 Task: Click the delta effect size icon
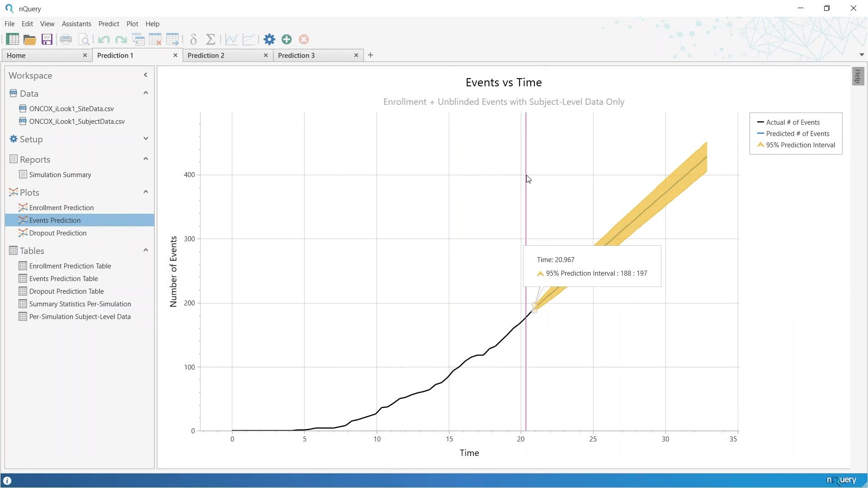pos(193,40)
